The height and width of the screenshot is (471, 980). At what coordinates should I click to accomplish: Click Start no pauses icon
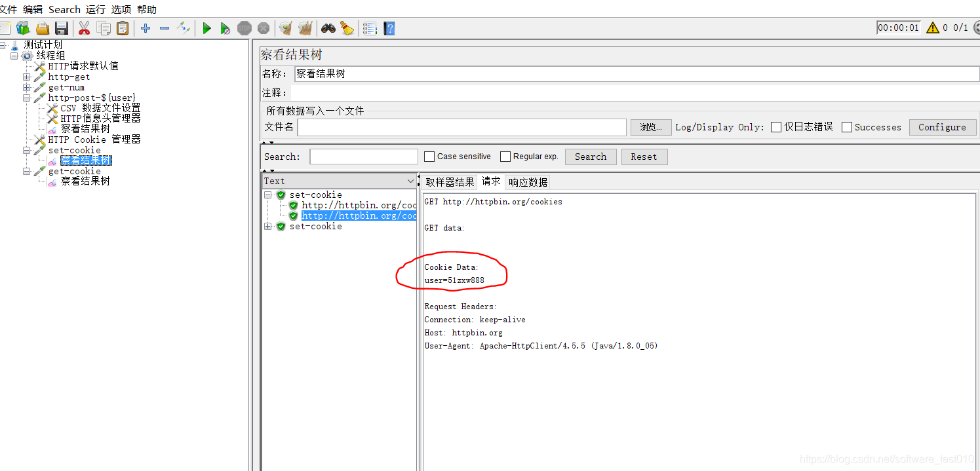pyautogui.click(x=225, y=28)
